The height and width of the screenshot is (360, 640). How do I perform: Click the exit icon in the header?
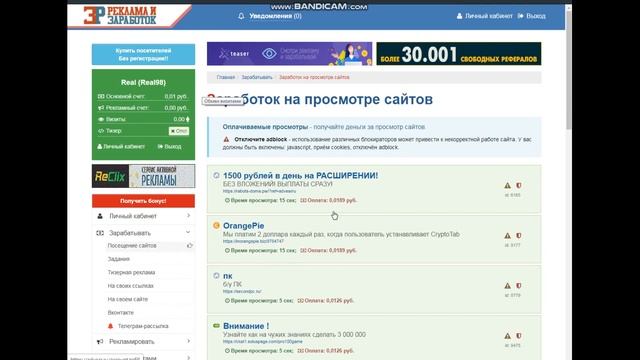tap(520, 16)
